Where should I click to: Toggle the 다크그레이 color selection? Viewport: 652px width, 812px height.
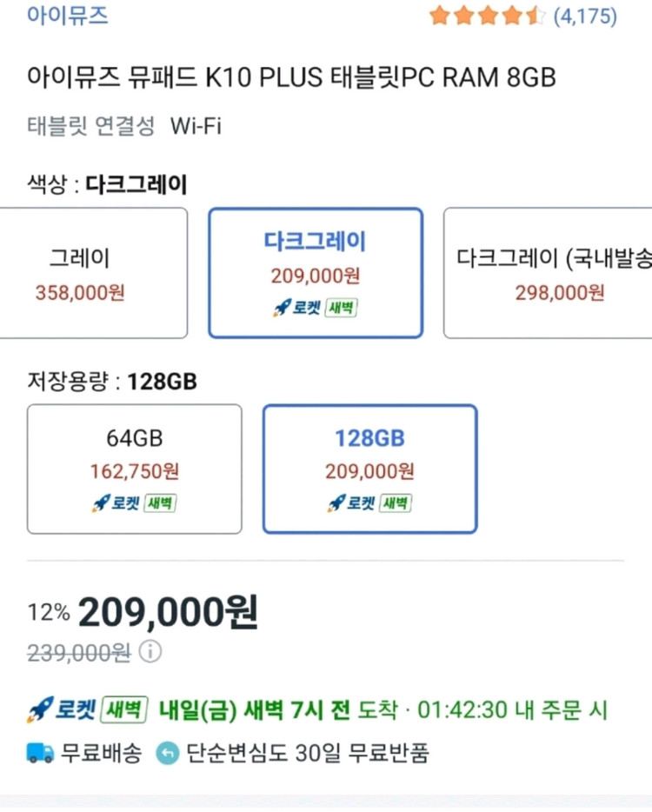pyautogui.click(x=315, y=272)
